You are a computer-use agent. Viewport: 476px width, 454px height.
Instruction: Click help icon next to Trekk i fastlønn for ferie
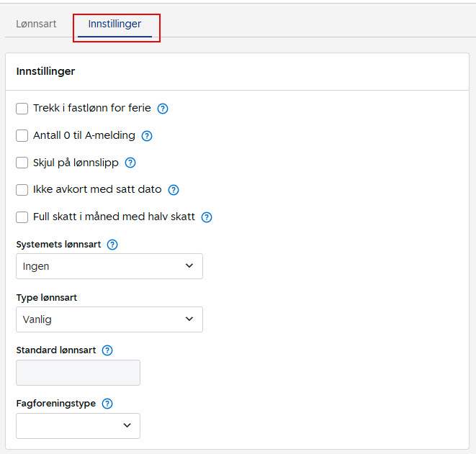click(x=163, y=109)
